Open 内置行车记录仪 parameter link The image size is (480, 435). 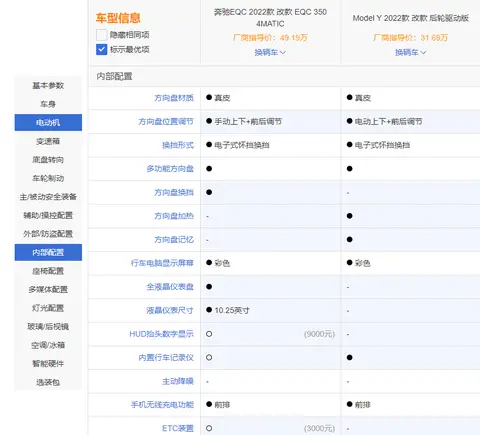pyautogui.click(x=166, y=358)
